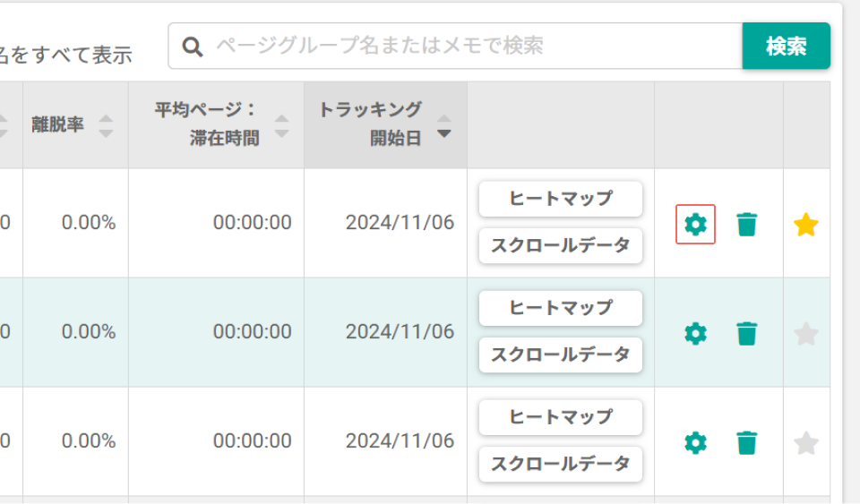Delete third row with trash icon
The height and width of the screenshot is (504, 860).
click(746, 442)
